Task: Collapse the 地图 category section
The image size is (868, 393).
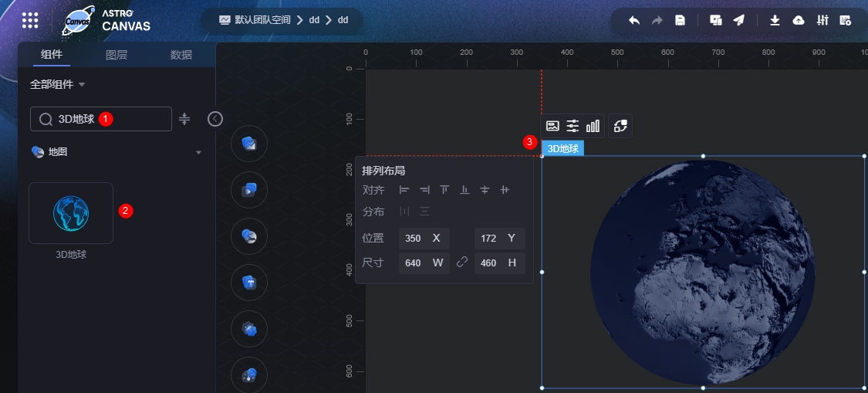Action: [198, 152]
